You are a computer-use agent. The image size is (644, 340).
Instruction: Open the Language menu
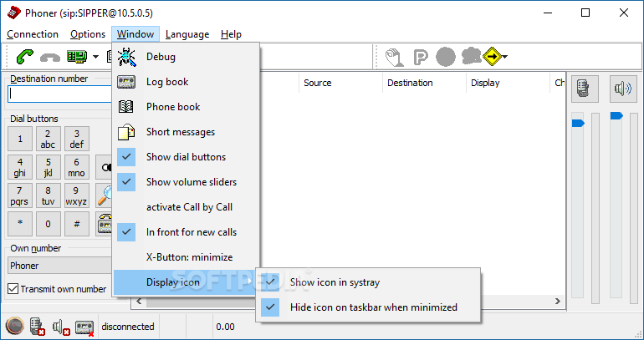coord(187,34)
